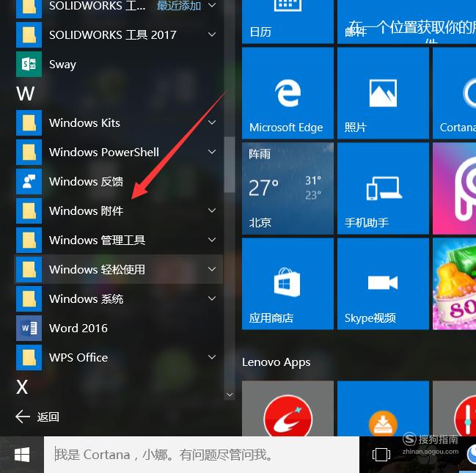The image size is (476, 473).
Task: Expand the Windows 附件 chevron
Action: pyautogui.click(x=212, y=210)
